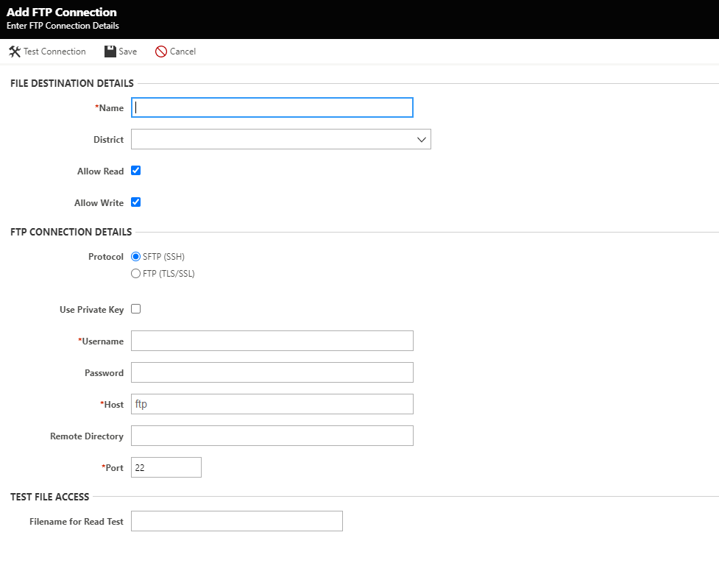Choose the FTP (TLS/SSL) protocol option
The width and height of the screenshot is (719, 588).
[x=135, y=274]
